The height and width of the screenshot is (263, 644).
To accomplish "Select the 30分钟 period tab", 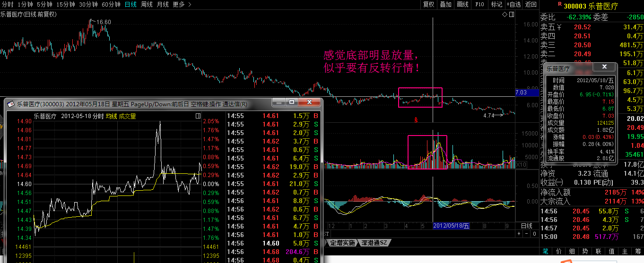I will click(x=88, y=4).
